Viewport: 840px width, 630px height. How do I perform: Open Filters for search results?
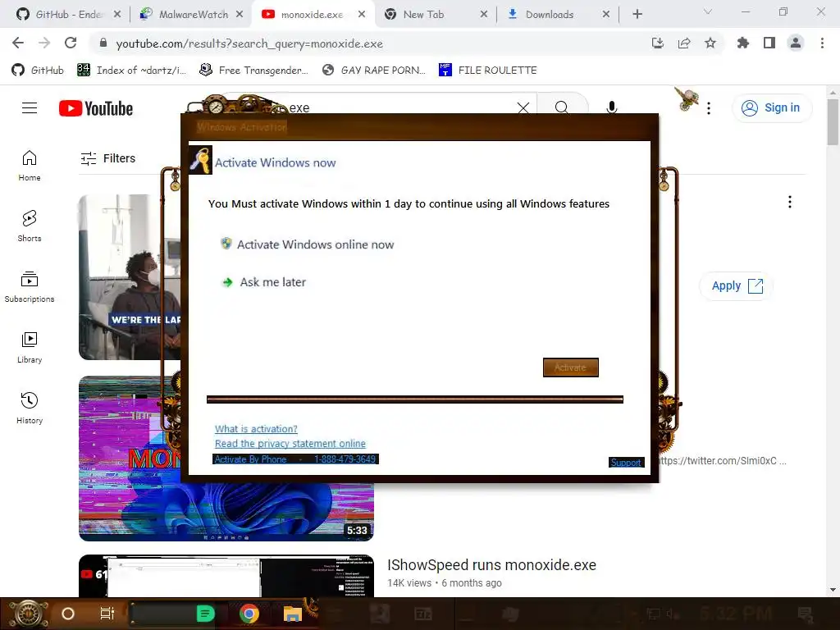coord(107,158)
